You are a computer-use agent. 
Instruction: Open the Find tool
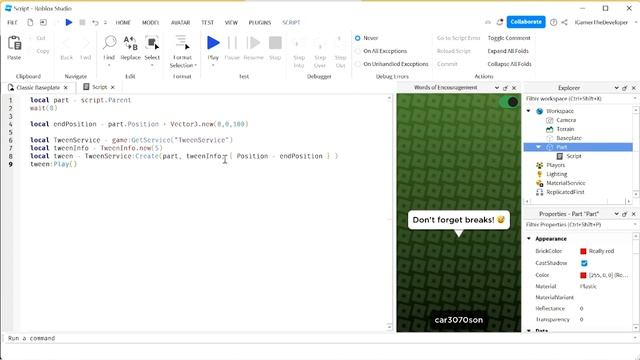pyautogui.click(x=109, y=42)
